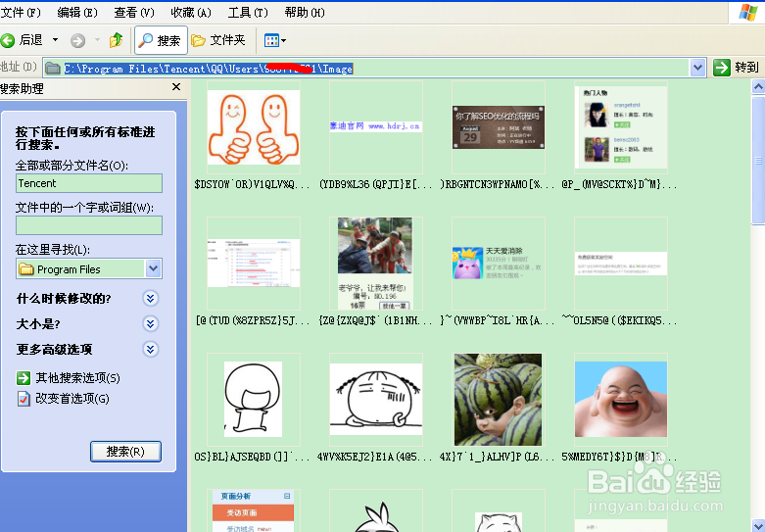The image size is (765, 532).
Task: Go up one folder level icon
Action: coord(117,40)
